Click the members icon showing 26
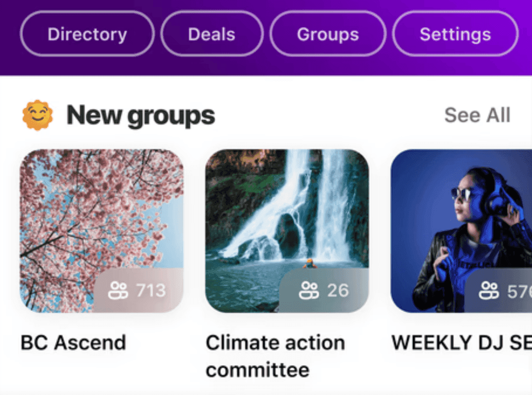Screen dimensions: 532x395 pyautogui.click(x=309, y=290)
